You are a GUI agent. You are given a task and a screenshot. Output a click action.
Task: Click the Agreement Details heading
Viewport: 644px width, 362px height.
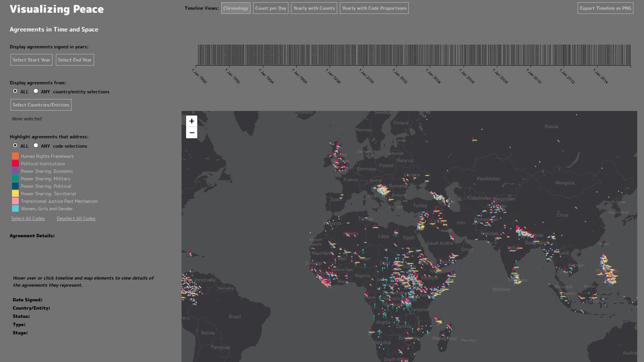click(32, 236)
